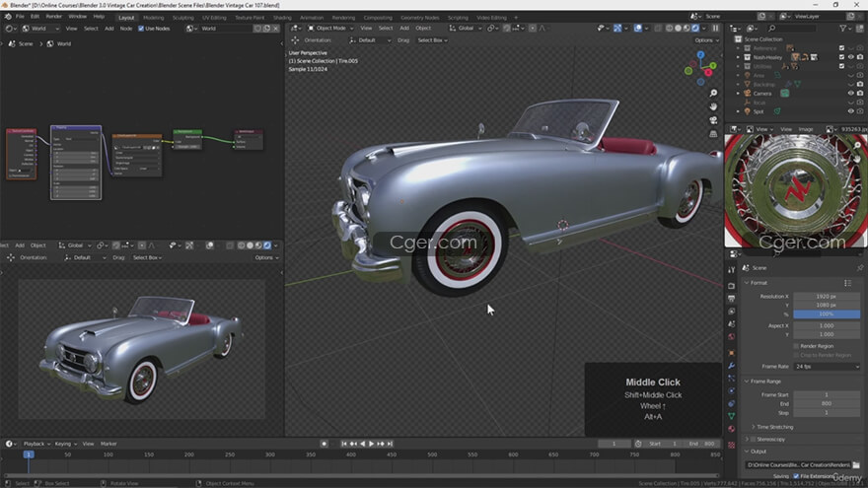Jump to timeline end button

point(390,444)
